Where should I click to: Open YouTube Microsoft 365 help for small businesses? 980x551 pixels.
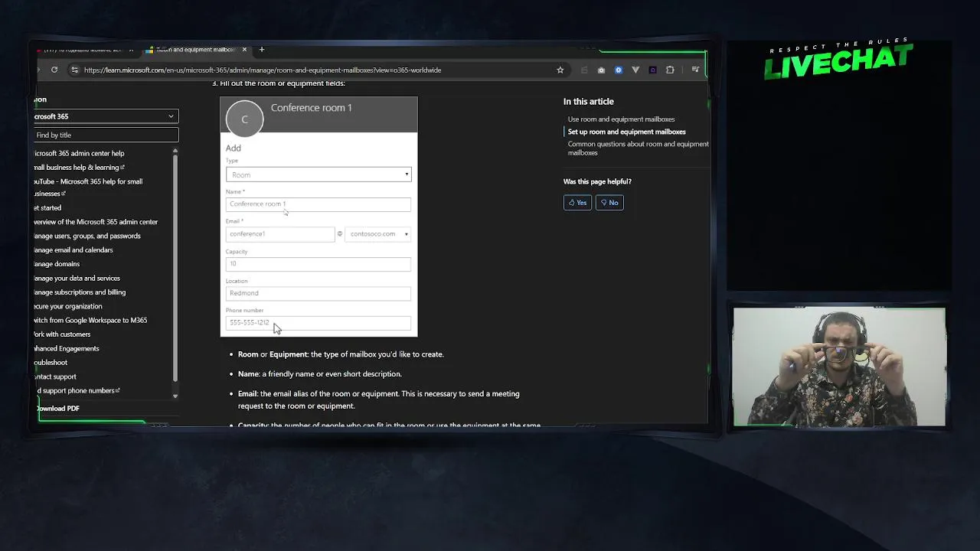click(88, 187)
